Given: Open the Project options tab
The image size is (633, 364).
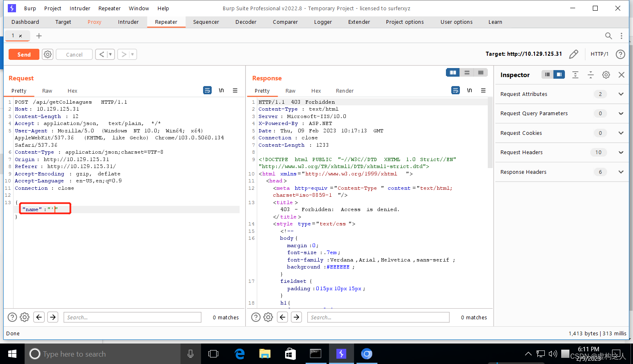Looking at the screenshot, I should (x=405, y=22).
